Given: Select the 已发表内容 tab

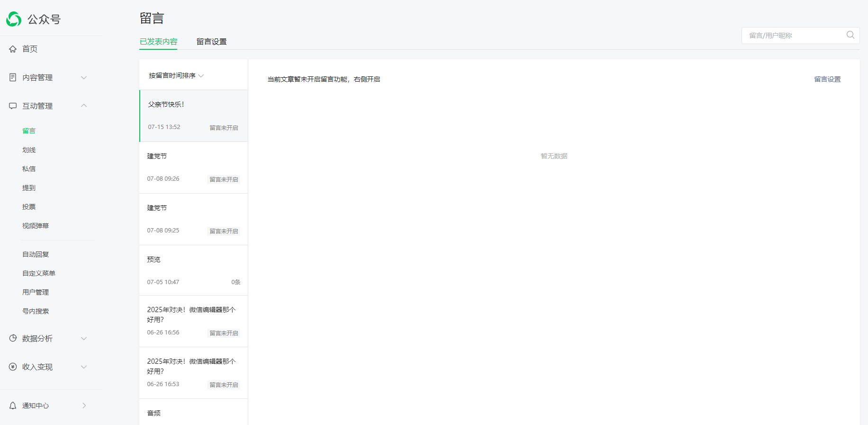Looking at the screenshot, I should point(158,42).
